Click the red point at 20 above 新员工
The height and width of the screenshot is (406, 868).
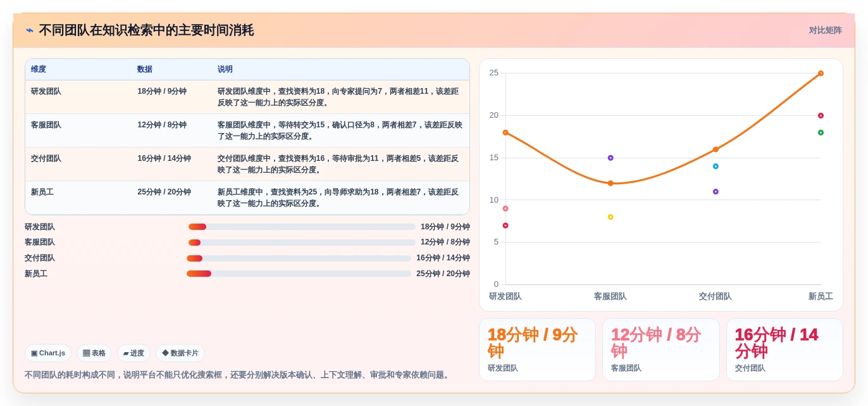[821, 116]
